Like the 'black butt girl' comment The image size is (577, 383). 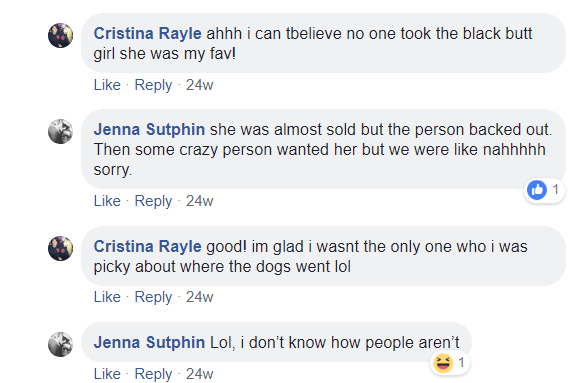pos(107,85)
